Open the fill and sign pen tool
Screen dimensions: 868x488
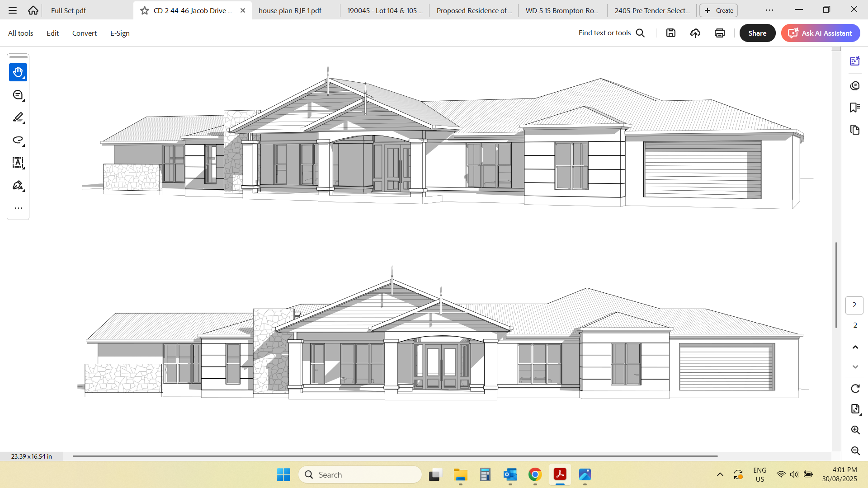click(x=18, y=185)
